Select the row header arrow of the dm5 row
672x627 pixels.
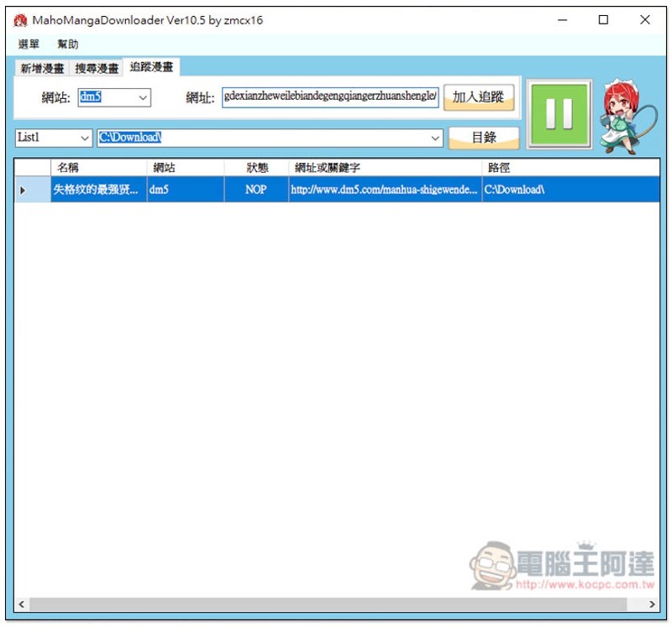tap(33, 190)
